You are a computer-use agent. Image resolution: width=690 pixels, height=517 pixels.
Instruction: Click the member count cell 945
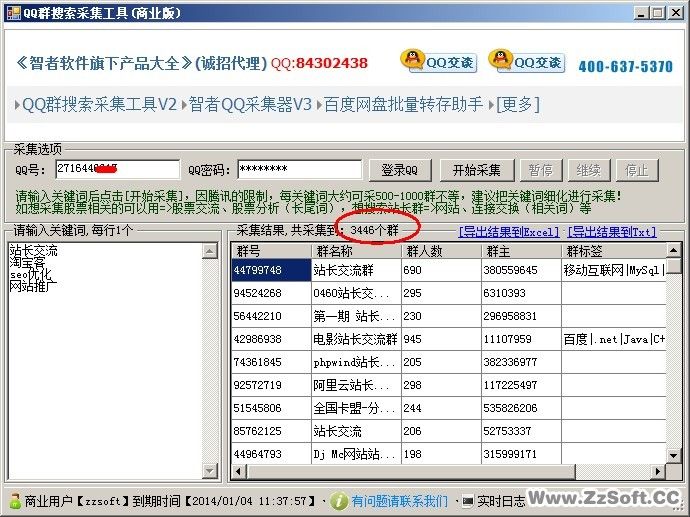(x=441, y=339)
